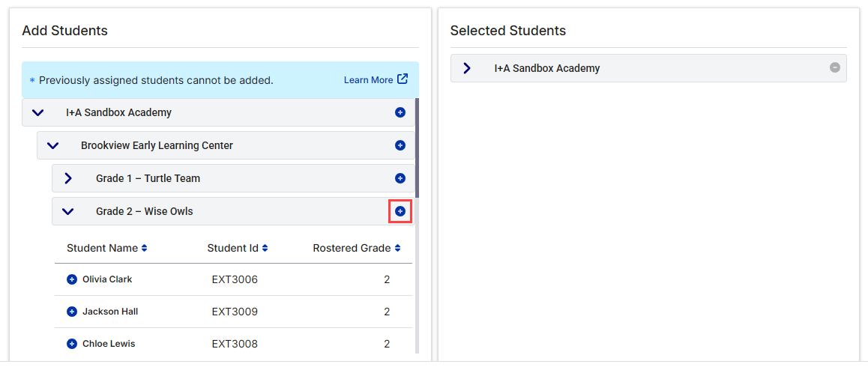Expand Grade 1 – Turtle Team
The image size is (868, 367).
click(68, 178)
